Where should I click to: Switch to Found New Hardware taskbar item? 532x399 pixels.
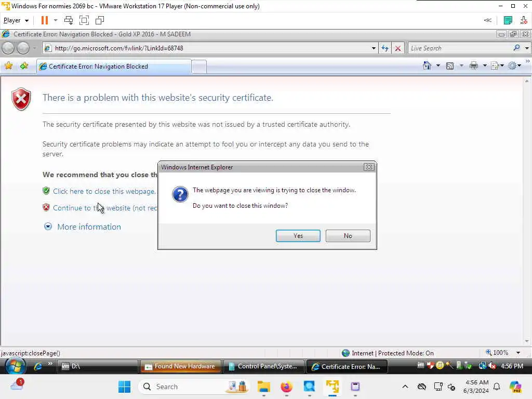tap(180, 366)
